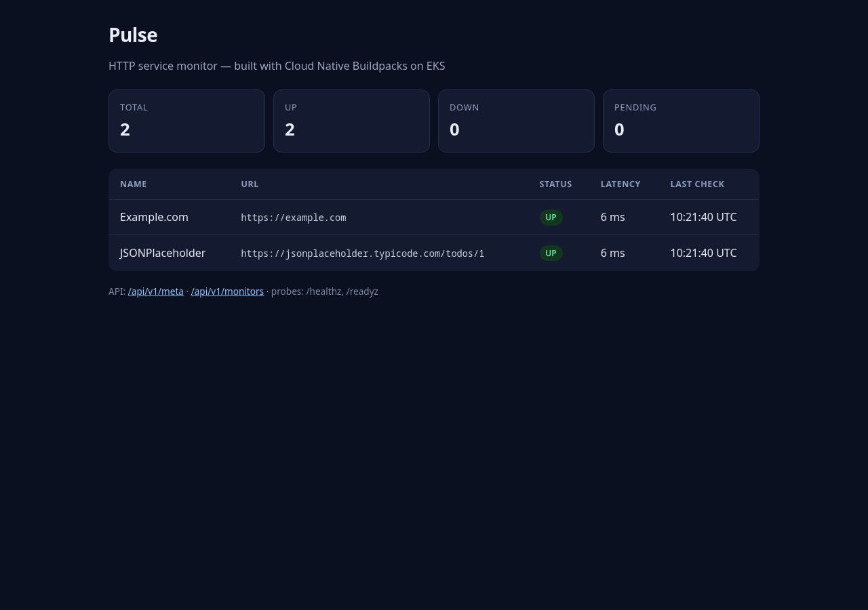Click the STATUS column header

[555, 184]
